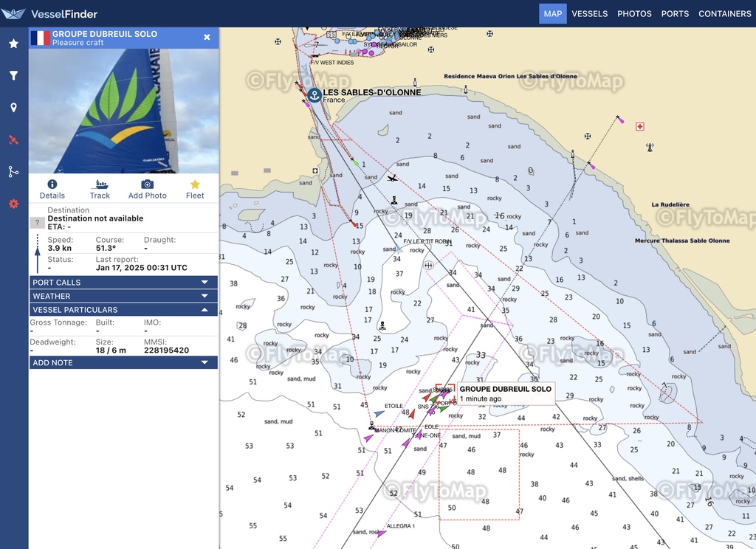Open the VESSELS menu

[x=590, y=13]
